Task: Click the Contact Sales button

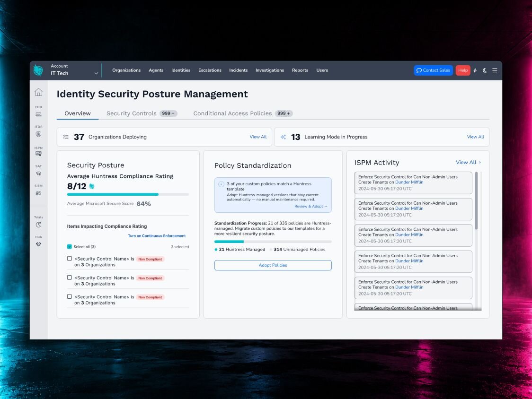Action: click(x=433, y=70)
